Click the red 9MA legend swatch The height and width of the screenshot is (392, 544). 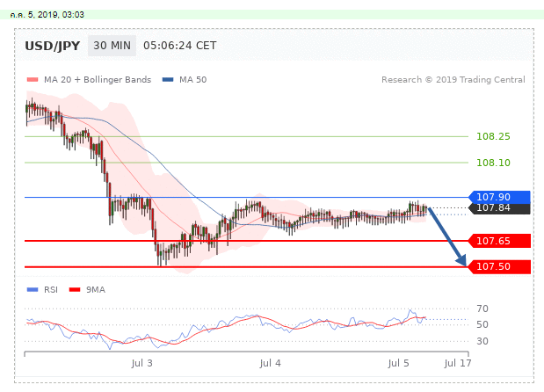75,290
